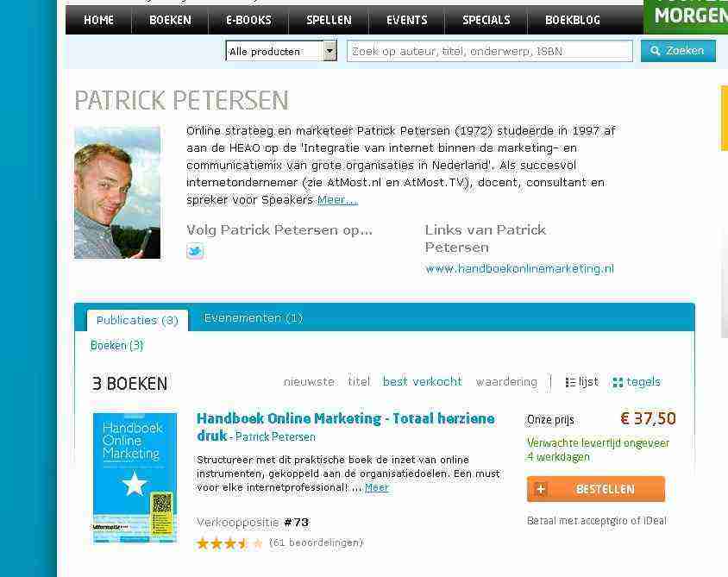Click the Zoeken search button
This screenshot has width=728, height=577.
click(x=678, y=51)
